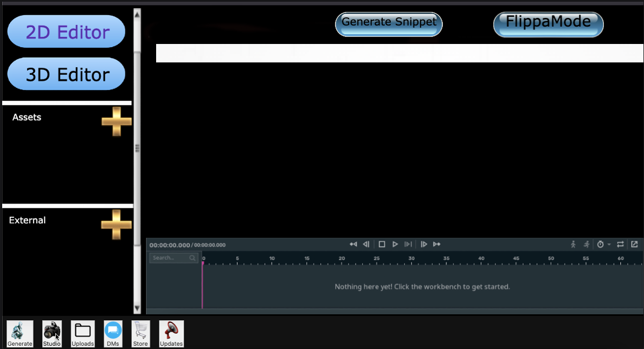Play the timeline animation
Screen dimensions: 644x349
tap(395, 244)
